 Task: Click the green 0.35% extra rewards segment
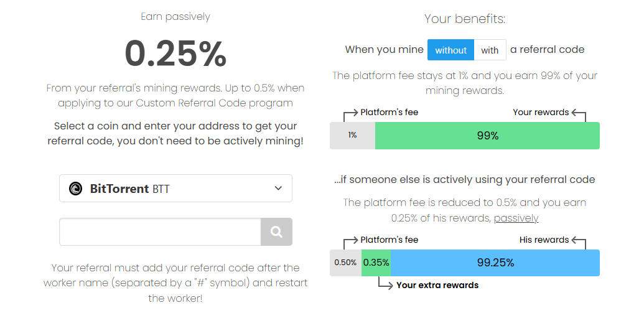(376, 263)
